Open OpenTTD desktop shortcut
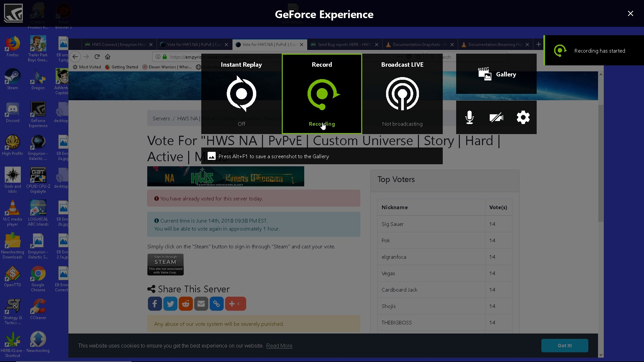The width and height of the screenshot is (644, 362). coord(12,277)
